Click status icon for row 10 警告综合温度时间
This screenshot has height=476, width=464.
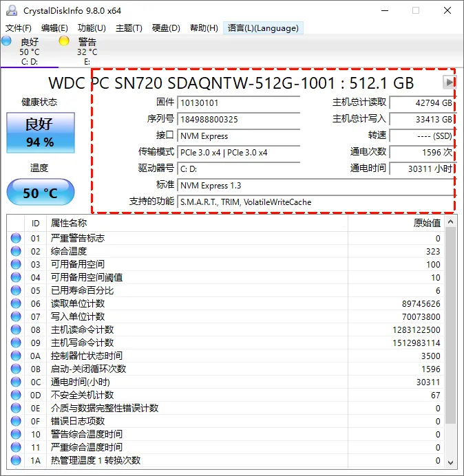[16, 434]
